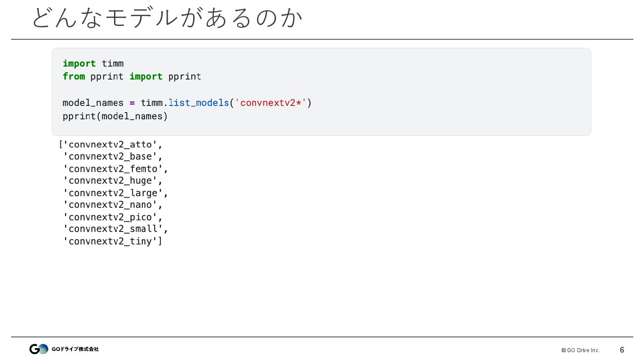Screen dimensions: 644x362
Task: Click the 'import timm' code line
Action: click(x=93, y=63)
